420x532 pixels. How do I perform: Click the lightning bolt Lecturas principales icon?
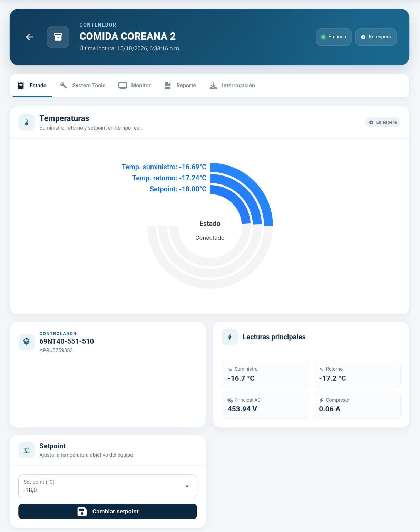(x=230, y=337)
